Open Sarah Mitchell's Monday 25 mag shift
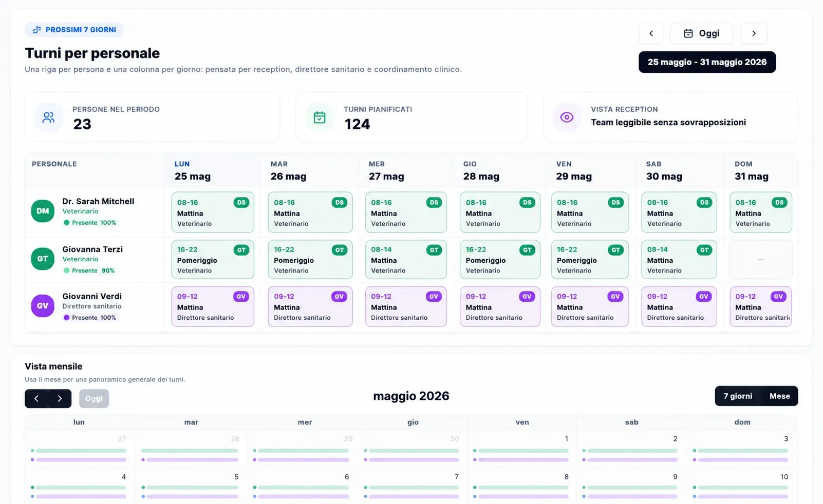This screenshot has height=504, width=823. point(213,212)
